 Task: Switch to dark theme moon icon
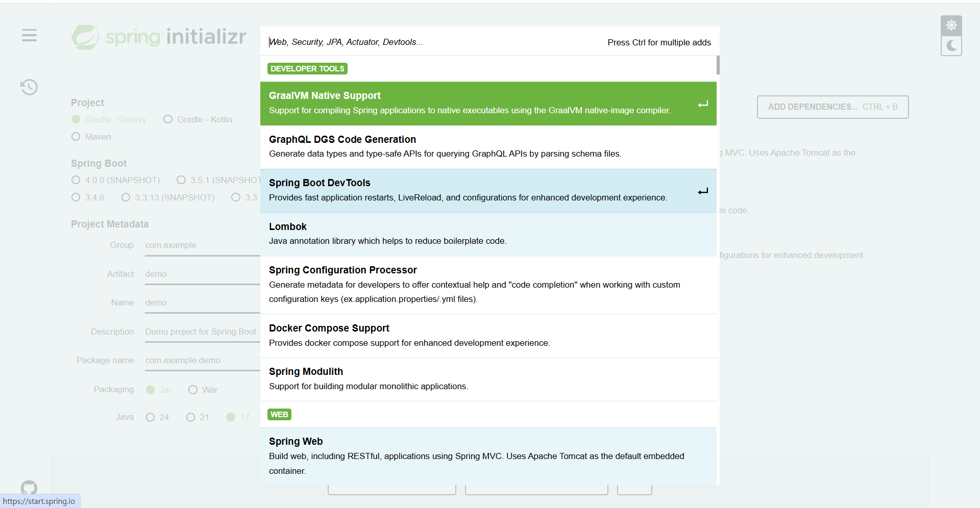pyautogui.click(x=951, y=46)
